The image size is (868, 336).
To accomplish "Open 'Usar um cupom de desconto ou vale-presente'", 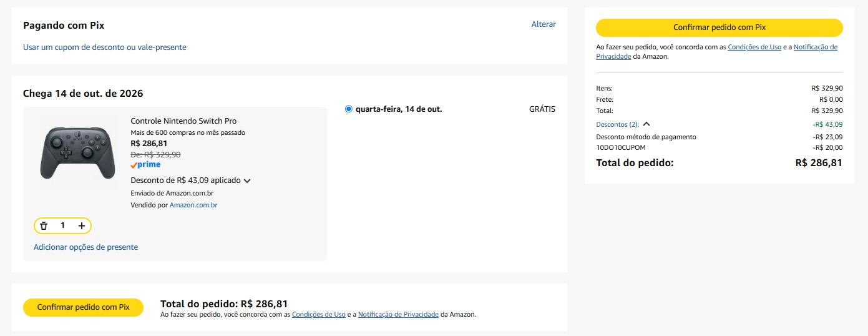I will coord(105,47).
